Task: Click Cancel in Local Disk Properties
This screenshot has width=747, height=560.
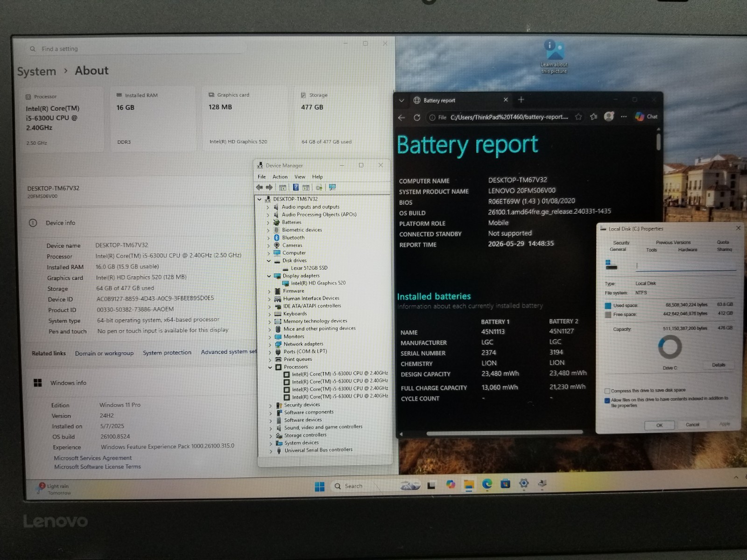Action: [x=692, y=425]
